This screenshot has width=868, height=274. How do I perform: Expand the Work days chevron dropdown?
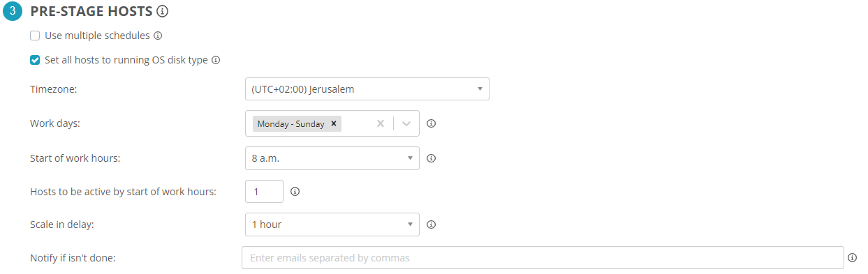406,124
